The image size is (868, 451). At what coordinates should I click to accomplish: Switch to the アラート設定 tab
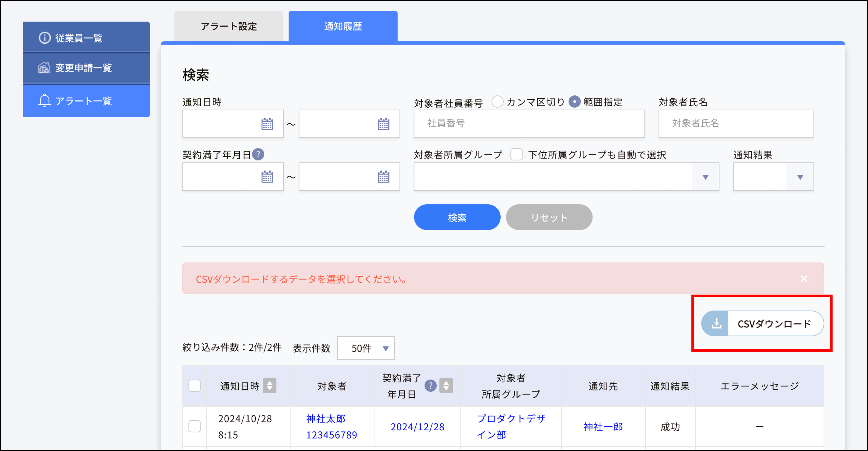tap(229, 26)
